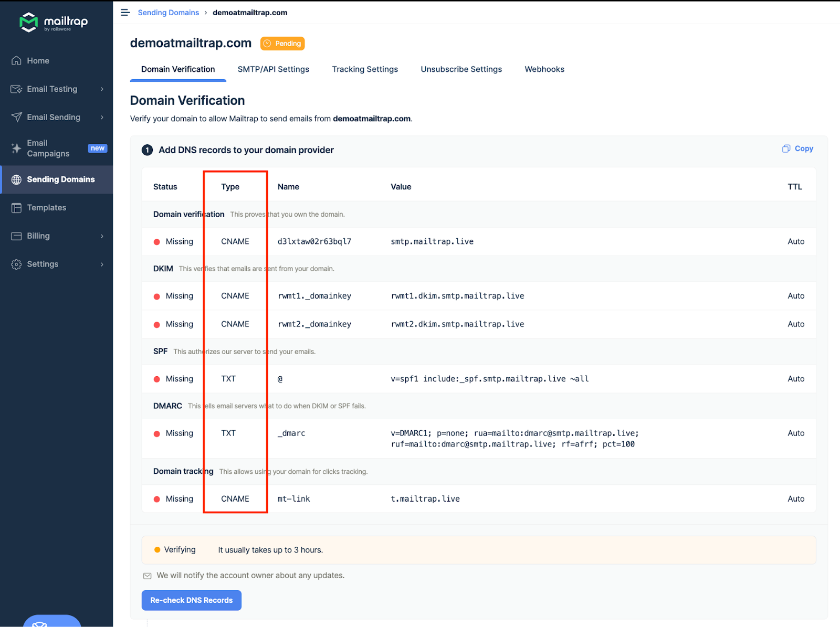Expand the Email Testing submenu chevron
The image size is (840, 627).
[x=102, y=89]
